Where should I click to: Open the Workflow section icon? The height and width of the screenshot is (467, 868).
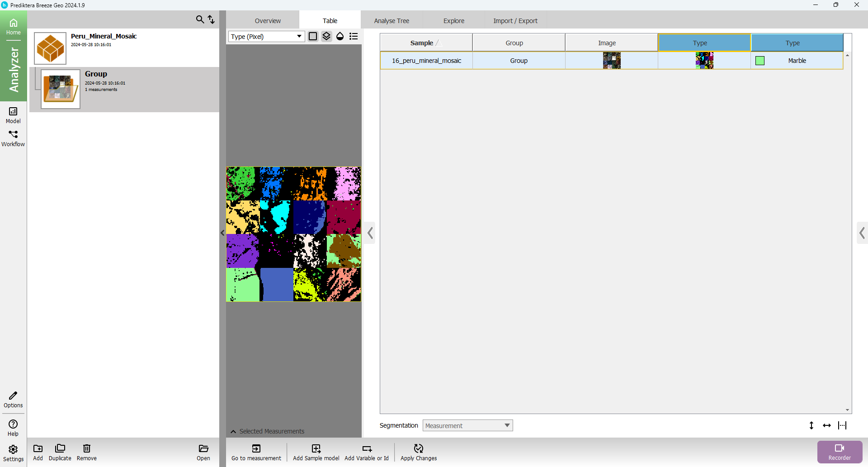[13, 138]
